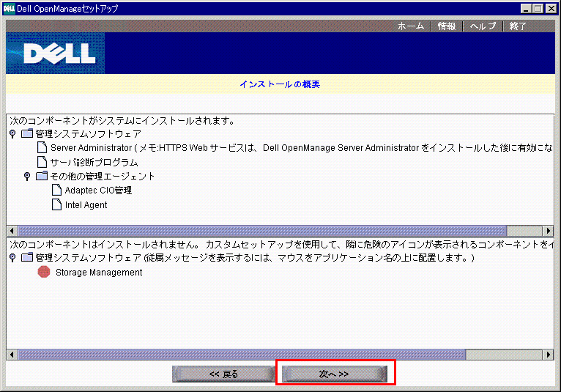Click the left arrow of the lower horizontal scrollbar
Screen dimensions: 561x392
point(12,355)
